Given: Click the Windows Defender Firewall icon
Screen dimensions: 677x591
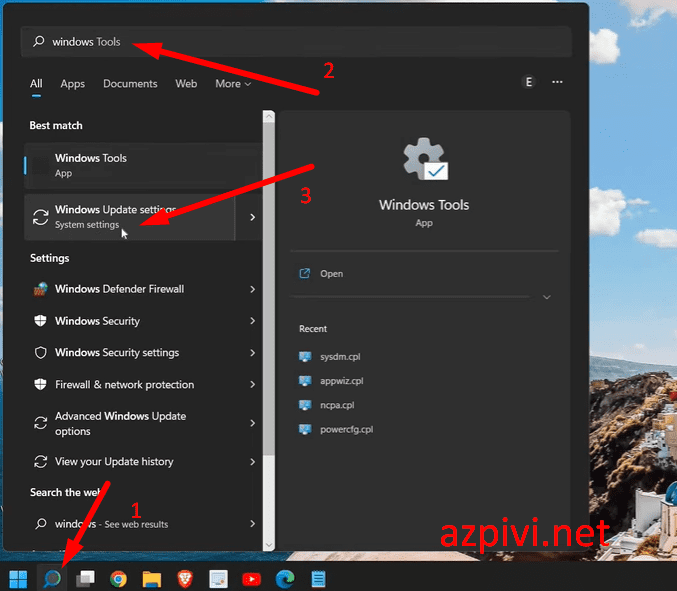Looking at the screenshot, I should coord(41,289).
